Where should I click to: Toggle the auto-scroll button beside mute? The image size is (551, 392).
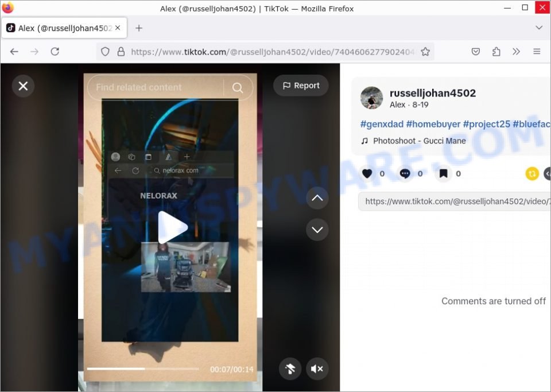(290, 369)
